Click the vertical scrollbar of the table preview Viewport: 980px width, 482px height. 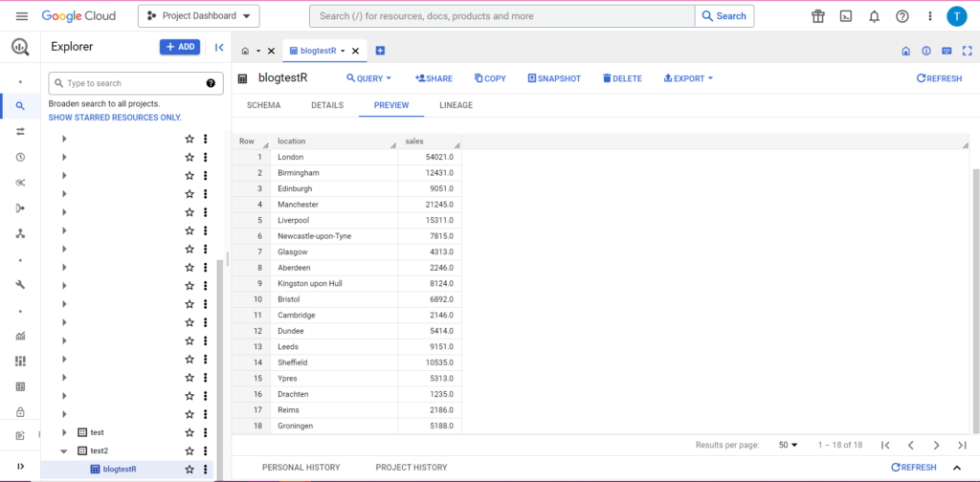point(975,287)
